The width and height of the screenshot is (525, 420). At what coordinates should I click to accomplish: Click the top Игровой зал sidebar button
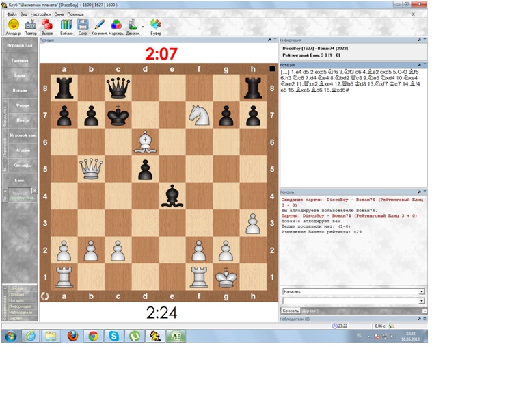pos(20,45)
